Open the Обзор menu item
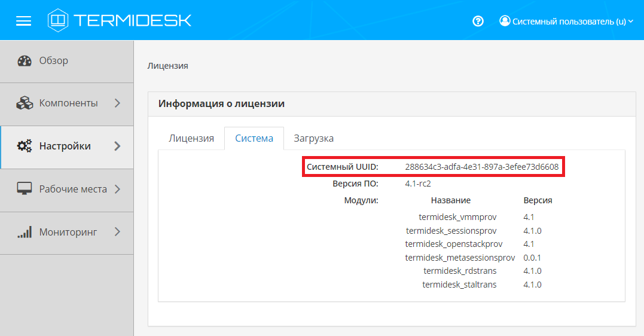The height and width of the screenshot is (336, 644). point(54,61)
